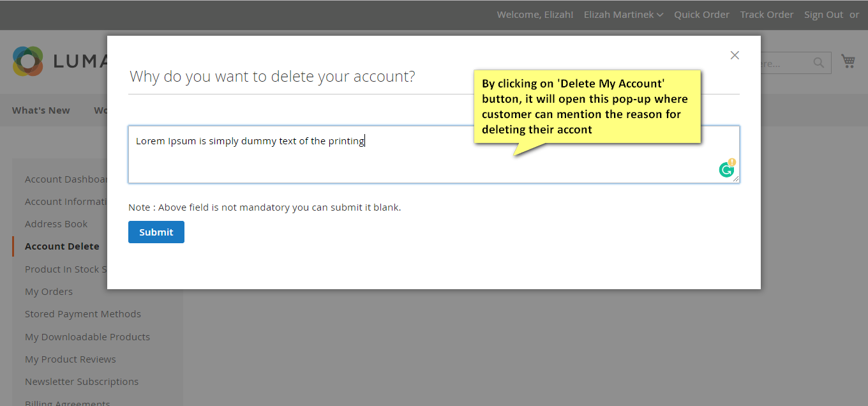Open Account Information in sidebar

tap(66, 202)
